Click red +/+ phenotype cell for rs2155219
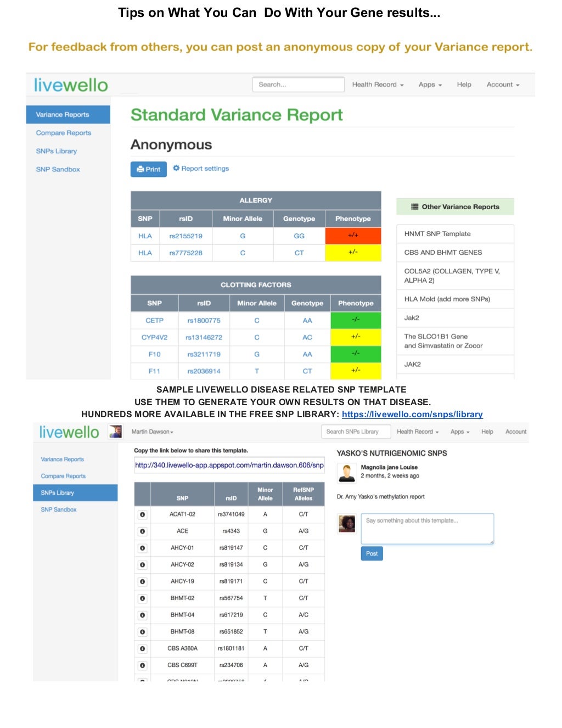The image size is (562, 728). [353, 236]
